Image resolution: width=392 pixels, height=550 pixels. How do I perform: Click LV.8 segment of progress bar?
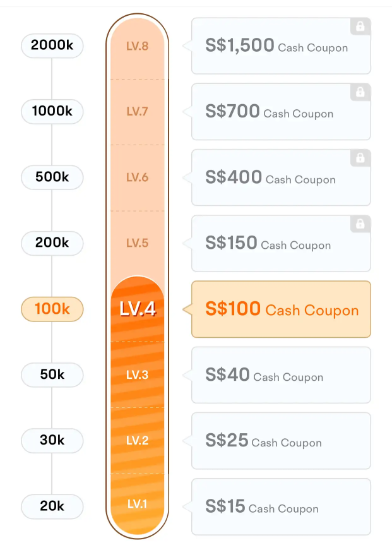click(138, 46)
